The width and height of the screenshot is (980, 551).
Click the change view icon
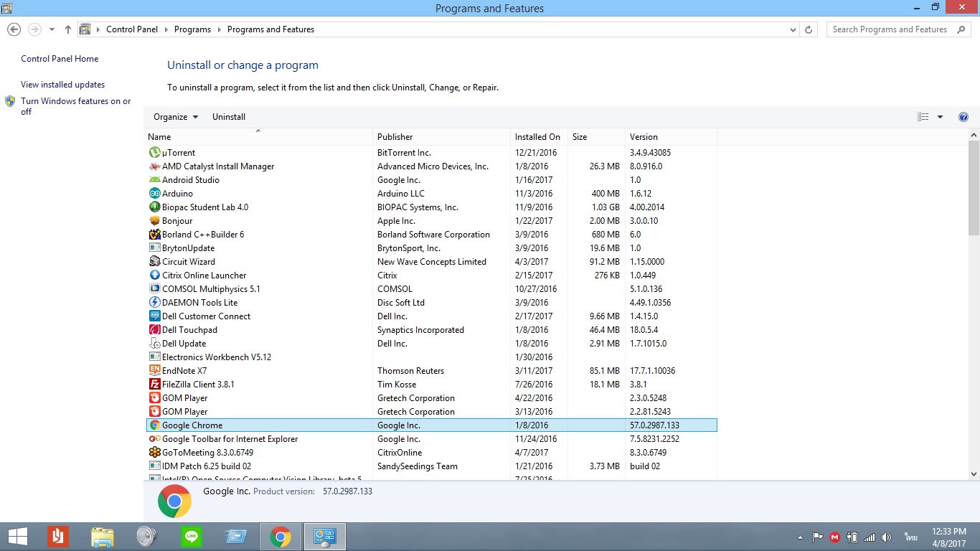tap(923, 117)
